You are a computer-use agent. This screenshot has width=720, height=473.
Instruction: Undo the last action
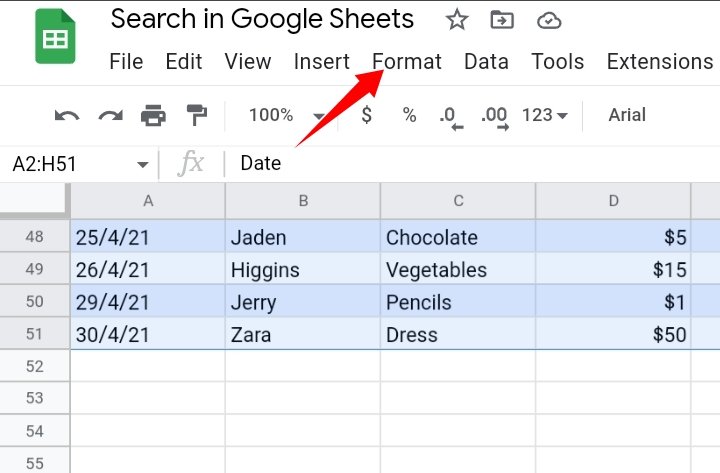coord(67,115)
